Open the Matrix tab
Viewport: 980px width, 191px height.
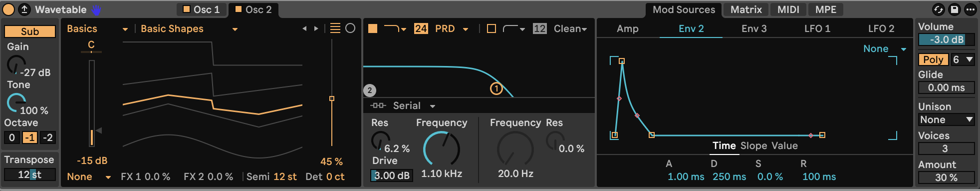point(746,9)
